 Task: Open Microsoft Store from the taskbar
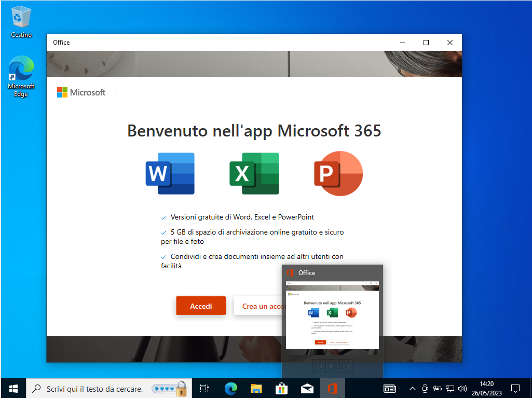pyautogui.click(x=282, y=388)
